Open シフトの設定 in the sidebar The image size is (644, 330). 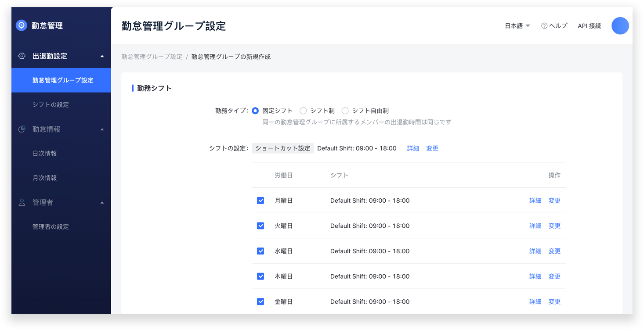click(51, 105)
